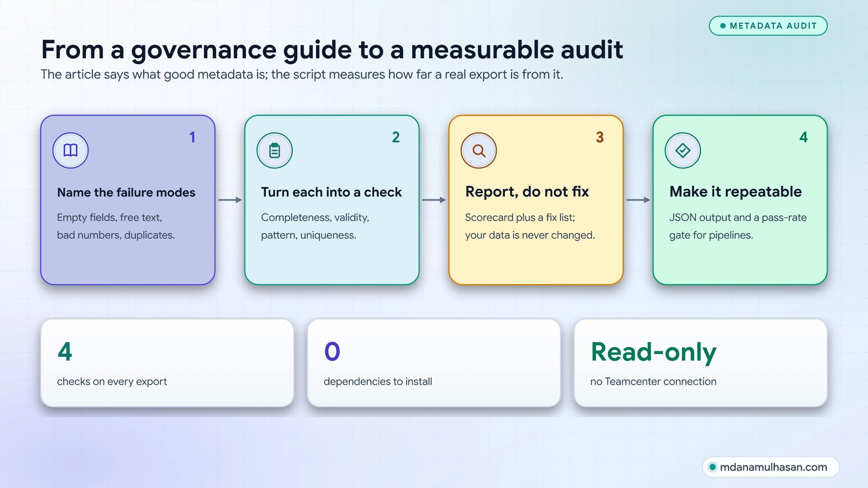Click the subtitle starting 'The article says what good metadata'
Screen dimensions: 868x488
pyautogui.click(x=302, y=75)
